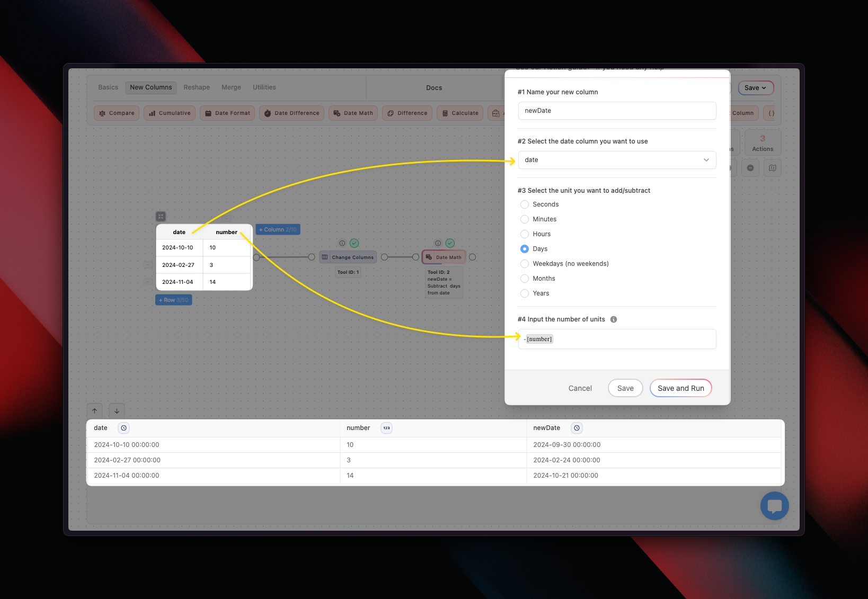Click the number column header in input table

click(226, 232)
